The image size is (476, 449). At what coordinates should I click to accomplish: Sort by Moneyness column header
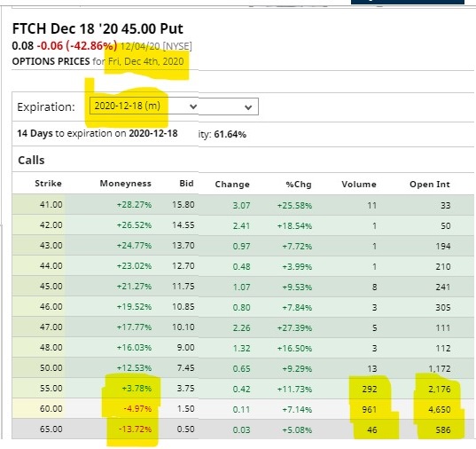point(125,184)
